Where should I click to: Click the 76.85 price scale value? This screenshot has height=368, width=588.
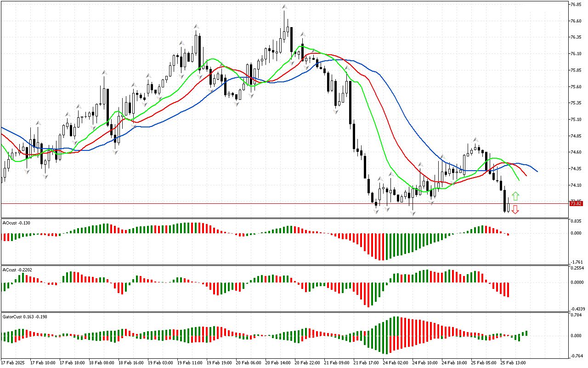coord(576,5)
